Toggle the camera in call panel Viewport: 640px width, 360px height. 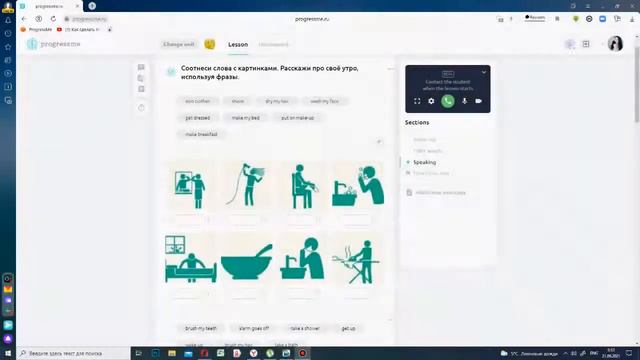point(478,101)
